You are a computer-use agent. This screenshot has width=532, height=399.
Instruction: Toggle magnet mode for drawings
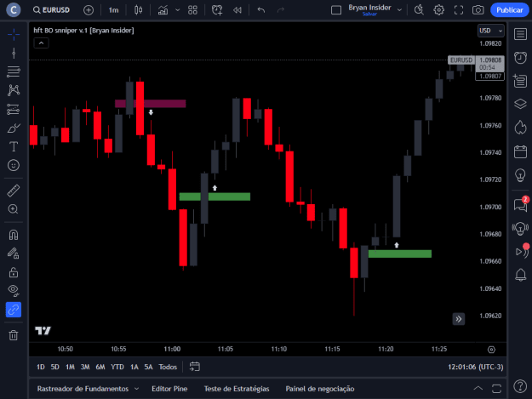pos(14,235)
